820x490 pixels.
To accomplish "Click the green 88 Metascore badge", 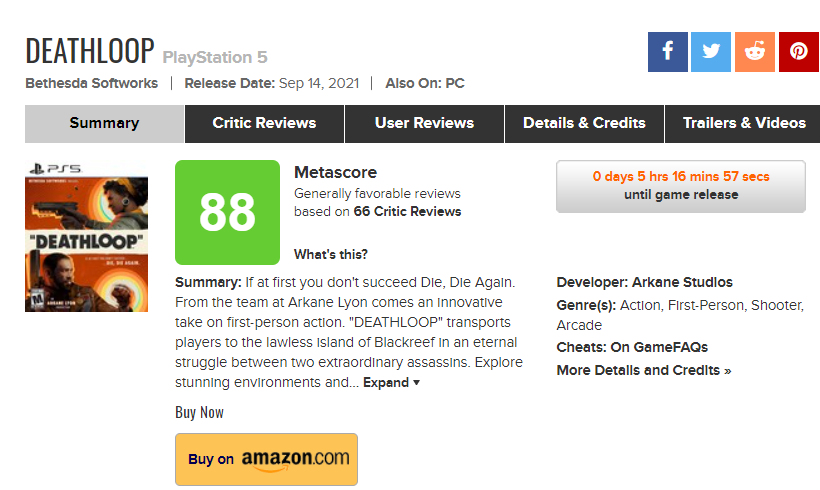I will (x=227, y=213).
